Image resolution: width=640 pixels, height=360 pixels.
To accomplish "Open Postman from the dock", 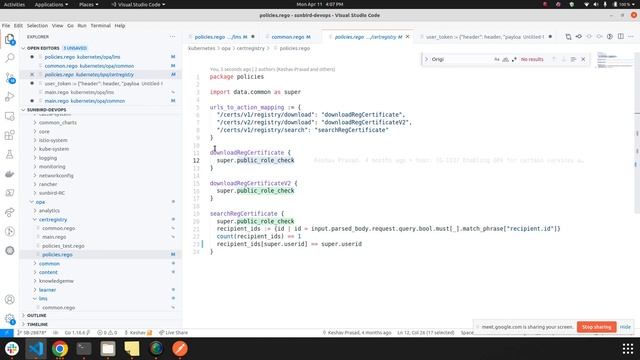I will pos(180,349).
